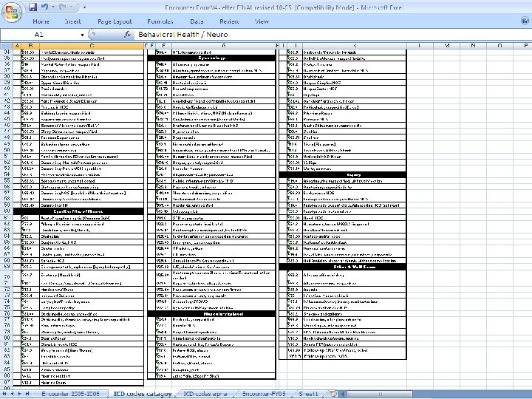The image size is (532, 399).
Task: Open the Encounter 2005-2006 sheet tab
Action: [x=71, y=394]
